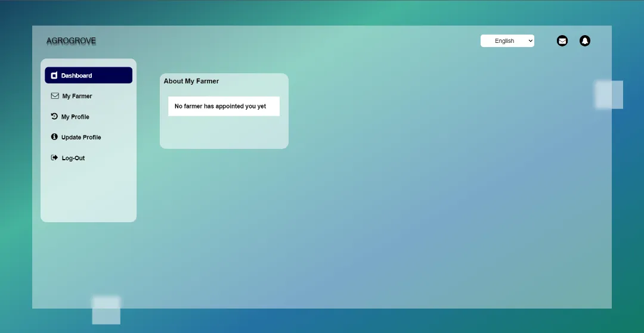644x333 pixels.
Task: Go to the My Farmer menu item
Action: [x=77, y=96]
